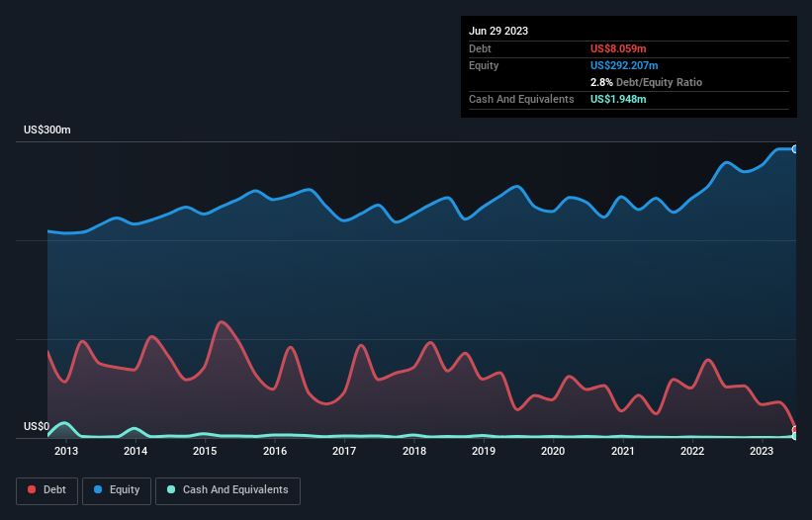
Task: Click the 2013 x-axis label
Action: tap(66, 452)
